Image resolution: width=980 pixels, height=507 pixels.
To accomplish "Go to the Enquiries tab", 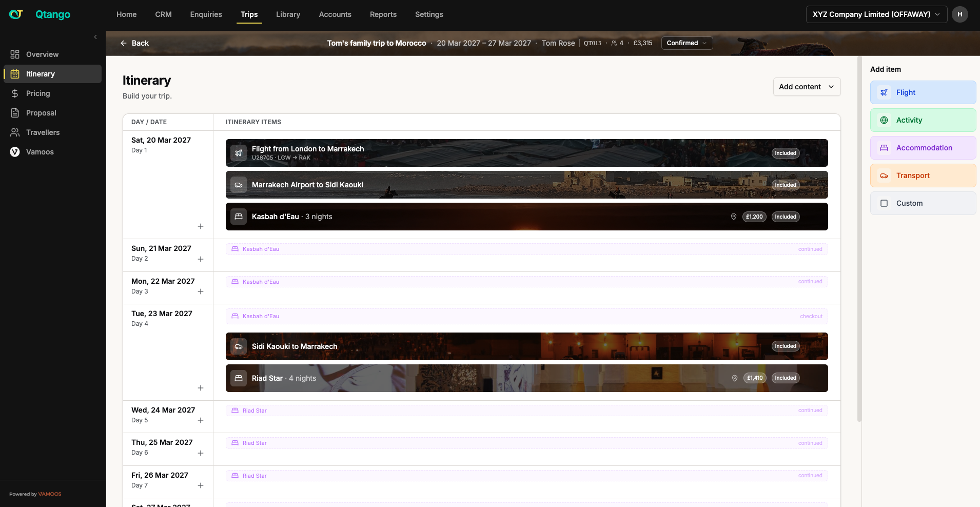I will click(x=206, y=14).
